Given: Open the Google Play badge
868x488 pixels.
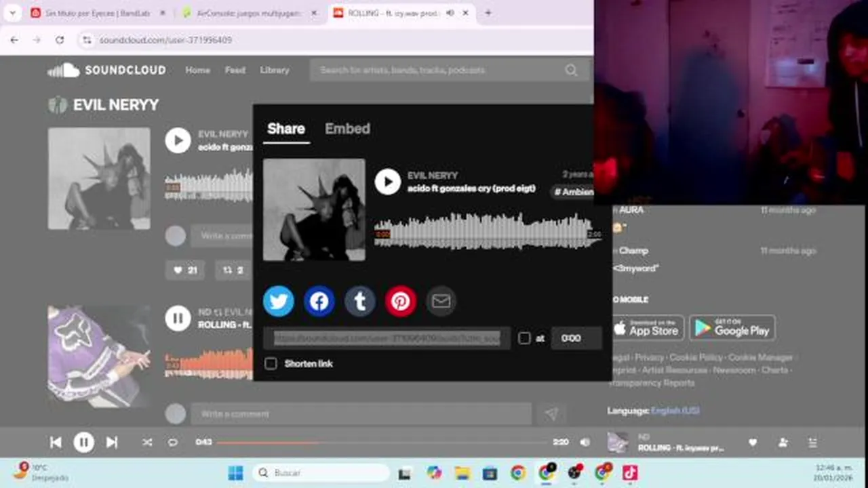Looking at the screenshot, I should pos(732,328).
